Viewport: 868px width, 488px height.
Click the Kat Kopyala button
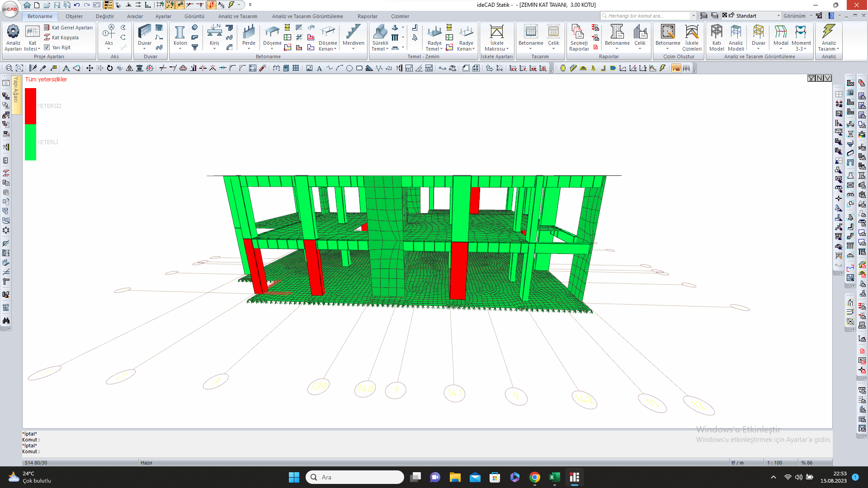pyautogui.click(x=61, y=38)
